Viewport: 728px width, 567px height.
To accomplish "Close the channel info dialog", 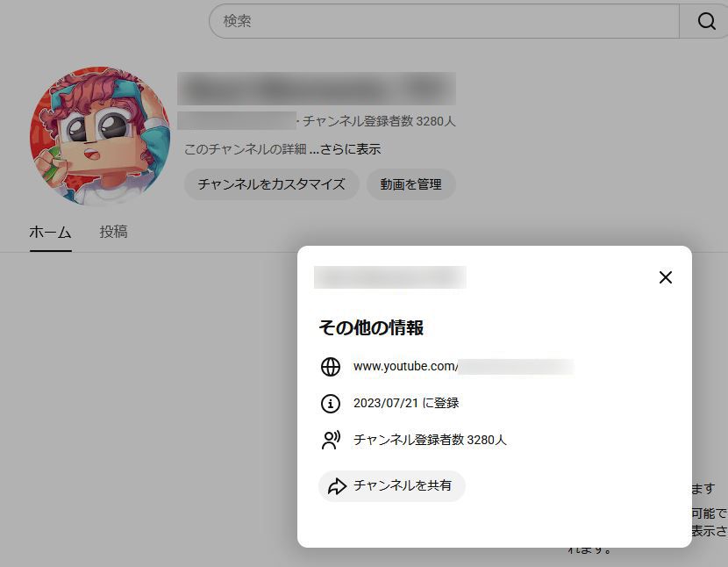I will click(x=665, y=277).
